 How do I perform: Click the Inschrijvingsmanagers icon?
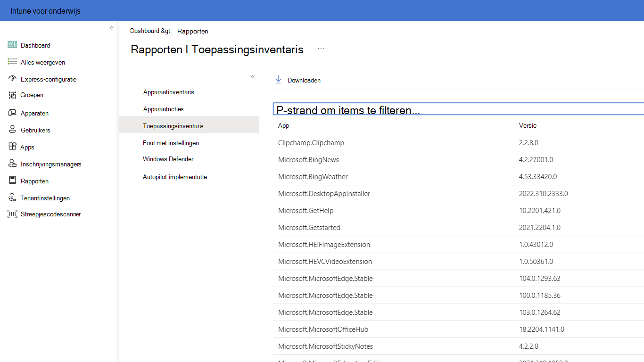click(x=12, y=164)
